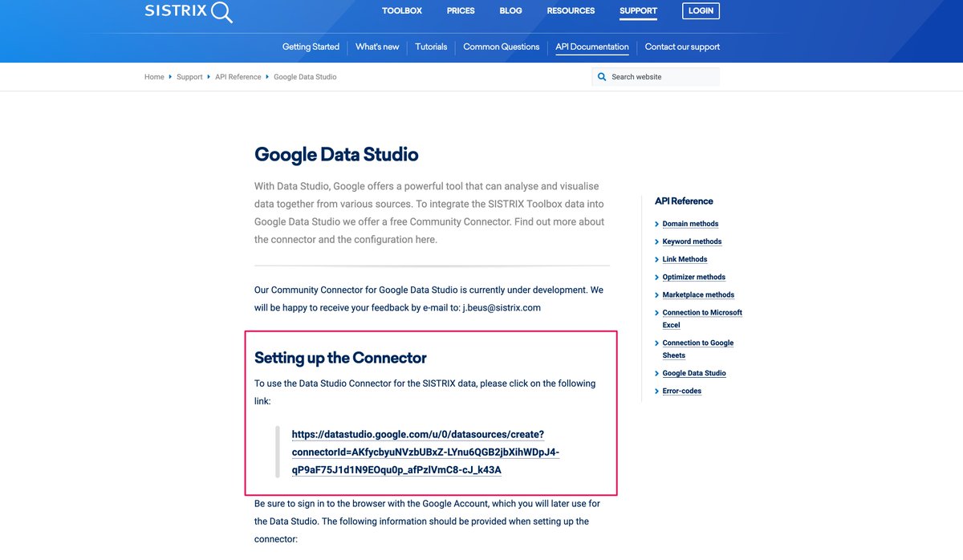
Task: Click inside the Search website field
Action: tap(658, 76)
